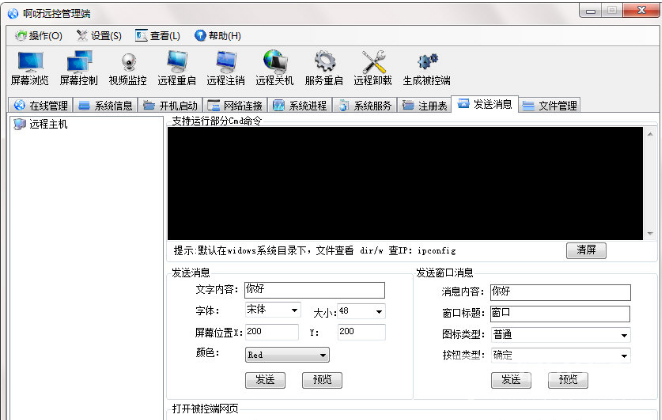
Task: Expand the 图标类型 dropdown
Action: point(624,335)
